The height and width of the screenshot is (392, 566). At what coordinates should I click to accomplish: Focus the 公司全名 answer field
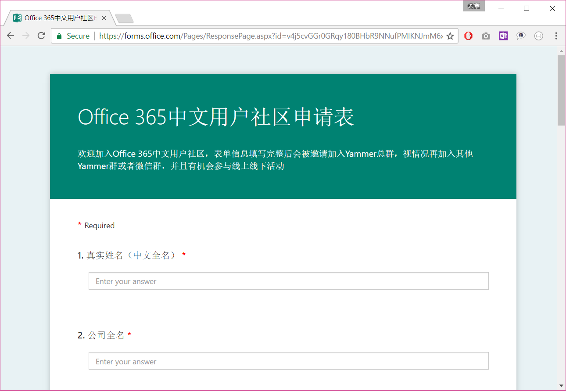288,361
